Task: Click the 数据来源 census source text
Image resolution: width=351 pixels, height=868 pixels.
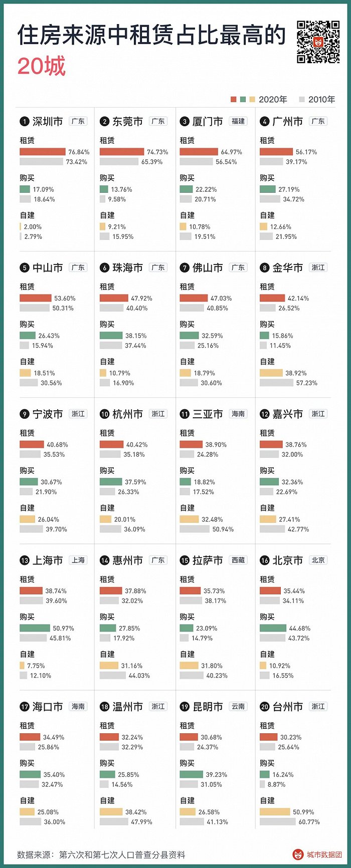Action: click(x=101, y=854)
